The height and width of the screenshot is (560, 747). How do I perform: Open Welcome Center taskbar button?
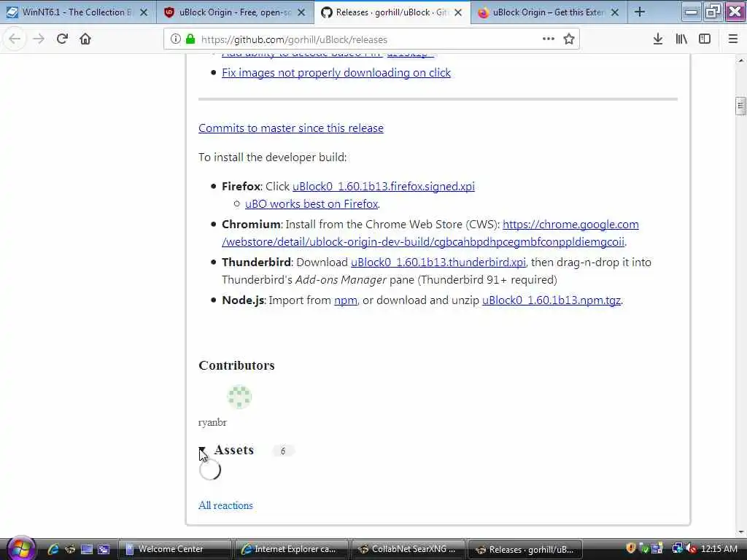174,549
